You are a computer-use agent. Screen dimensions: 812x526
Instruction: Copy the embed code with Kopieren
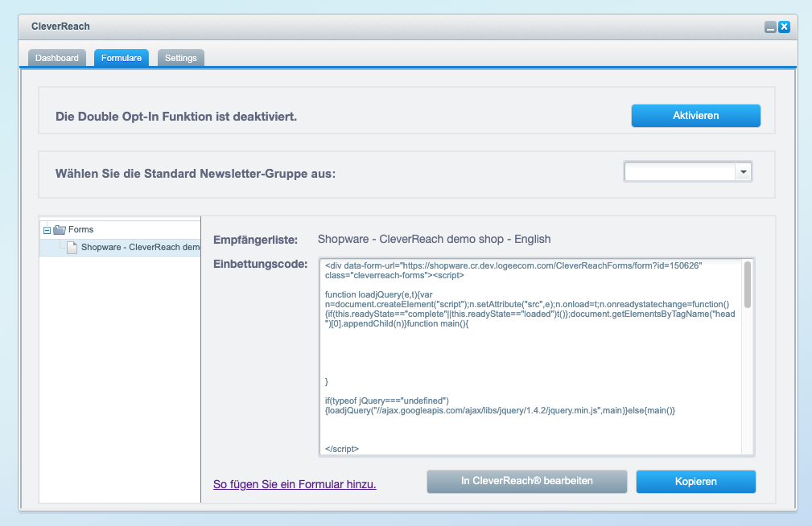point(695,482)
